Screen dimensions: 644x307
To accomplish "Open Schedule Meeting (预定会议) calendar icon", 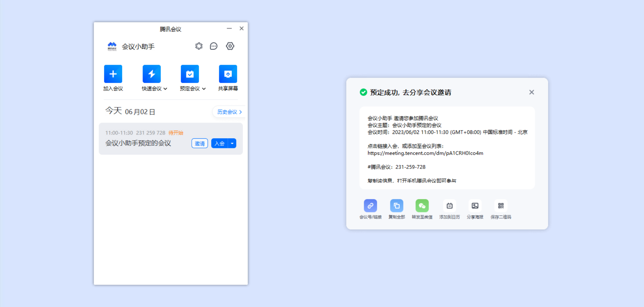I will [190, 74].
